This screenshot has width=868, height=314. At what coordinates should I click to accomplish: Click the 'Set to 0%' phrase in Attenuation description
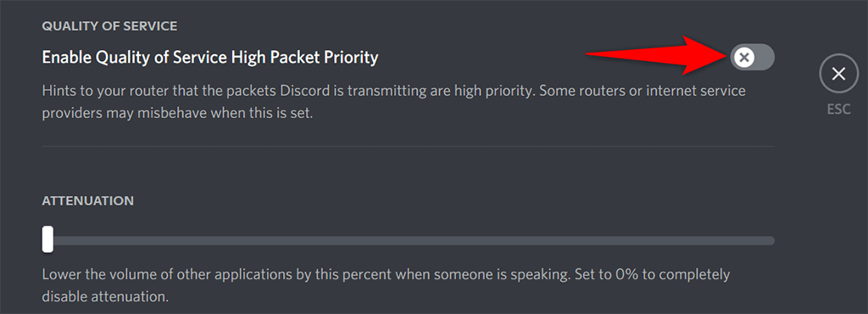click(x=603, y=275)
